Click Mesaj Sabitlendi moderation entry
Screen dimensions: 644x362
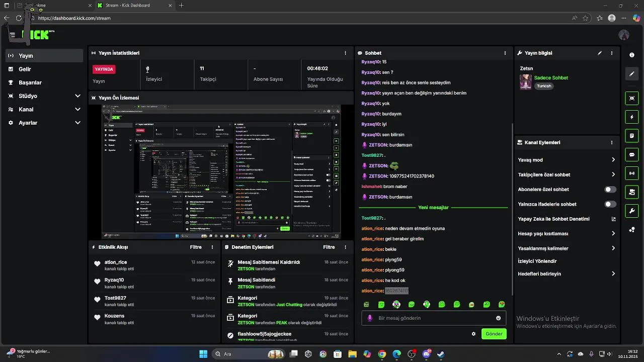pos(287,283)
